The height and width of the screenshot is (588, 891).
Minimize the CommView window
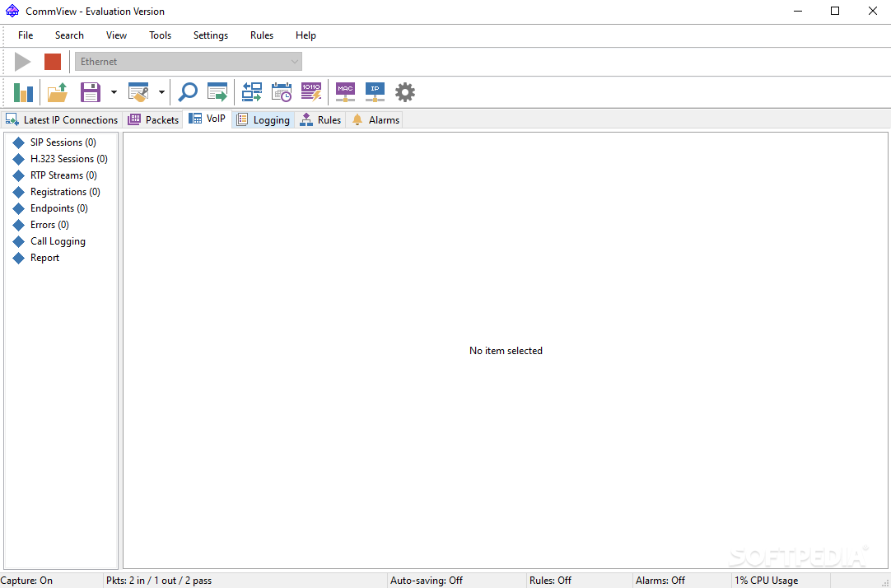tap(796, 11)
